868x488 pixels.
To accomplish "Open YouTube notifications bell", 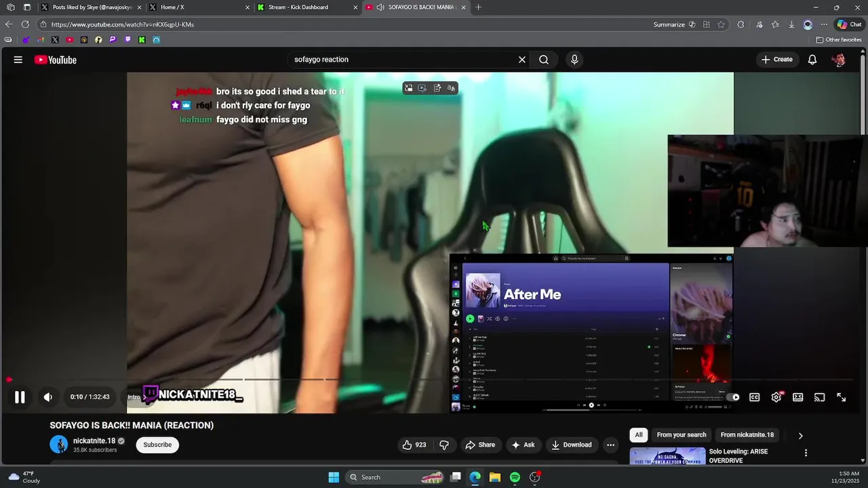I will (812, 60).
